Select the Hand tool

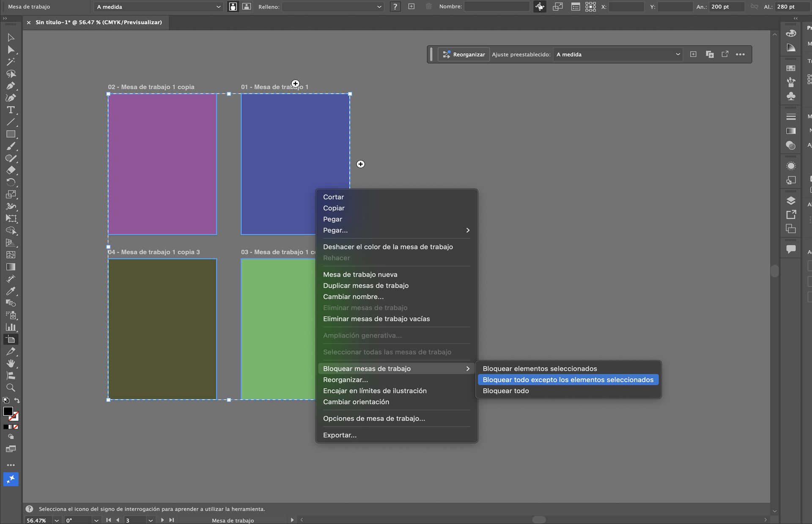click(11, 363)
